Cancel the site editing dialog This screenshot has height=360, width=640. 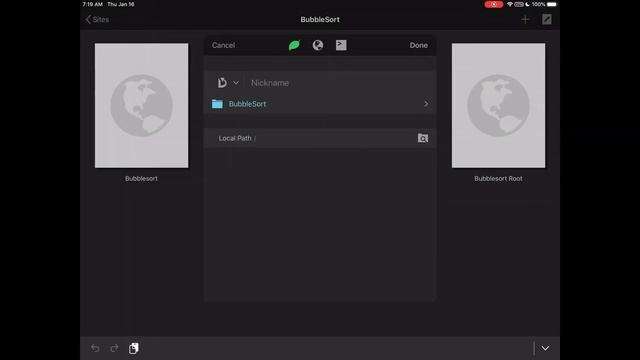(x=223, y=45)
